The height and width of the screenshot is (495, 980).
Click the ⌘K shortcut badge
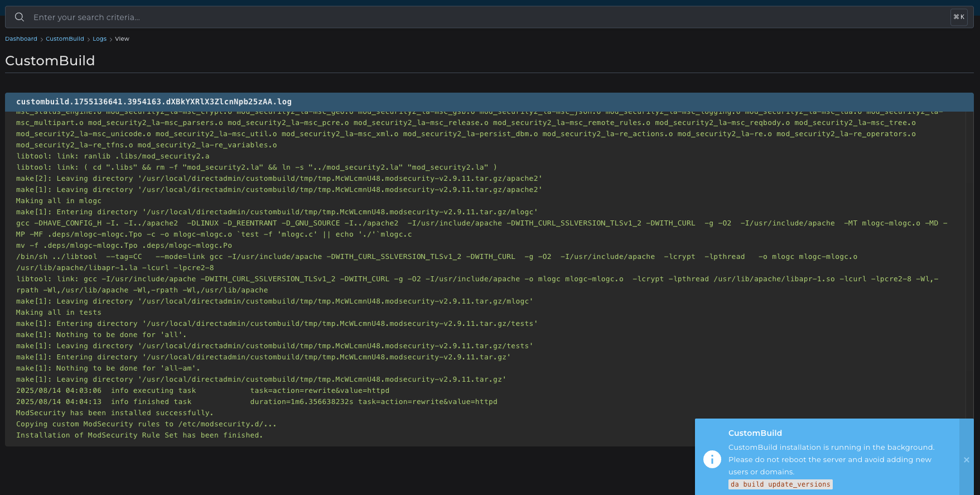pyautogui.click(x=959, y=17)
